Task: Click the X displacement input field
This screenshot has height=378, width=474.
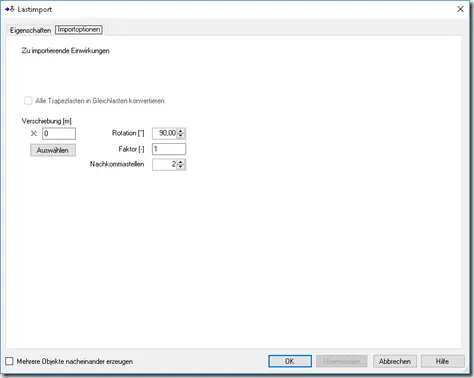Action: click(x=59, y=134)
